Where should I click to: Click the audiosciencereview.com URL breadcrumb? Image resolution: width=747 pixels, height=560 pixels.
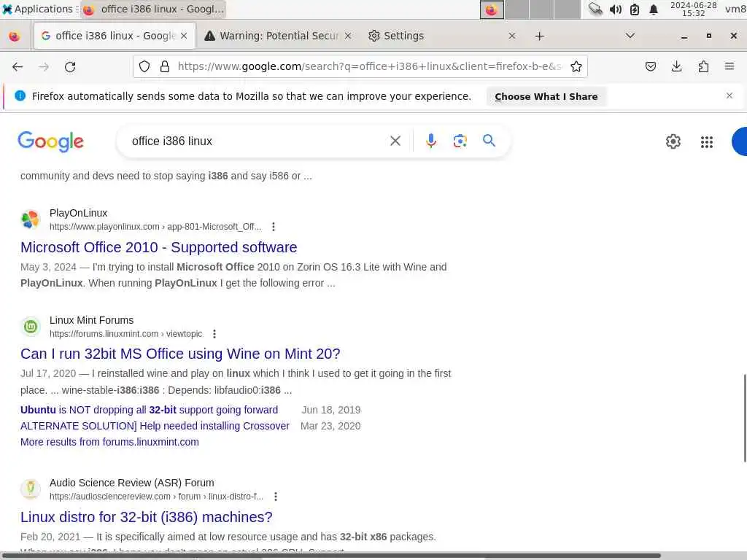(156, 497)
